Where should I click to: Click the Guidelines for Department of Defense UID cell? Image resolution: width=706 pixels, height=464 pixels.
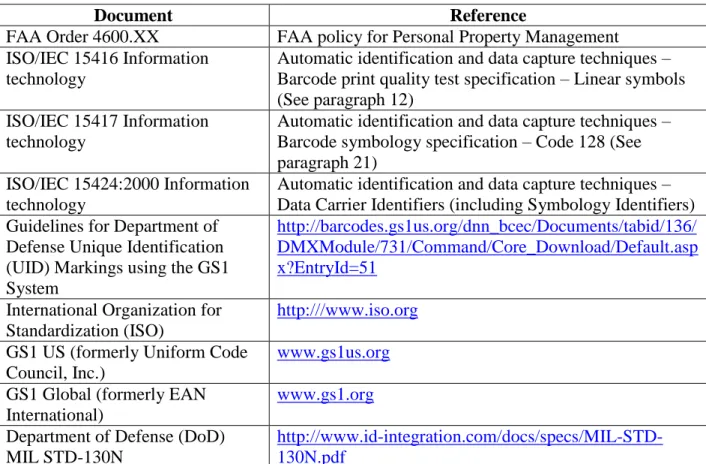coord(134,257)
